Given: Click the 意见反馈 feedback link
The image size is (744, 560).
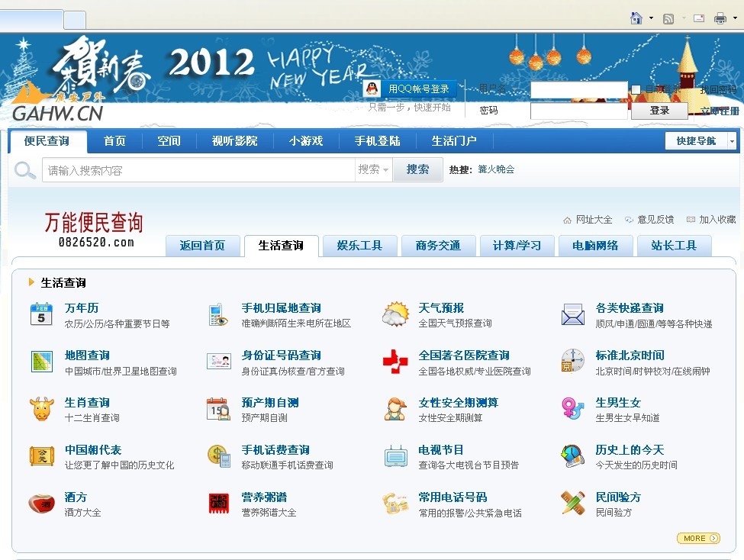Looking at the screenshot, I should [649, 219].
